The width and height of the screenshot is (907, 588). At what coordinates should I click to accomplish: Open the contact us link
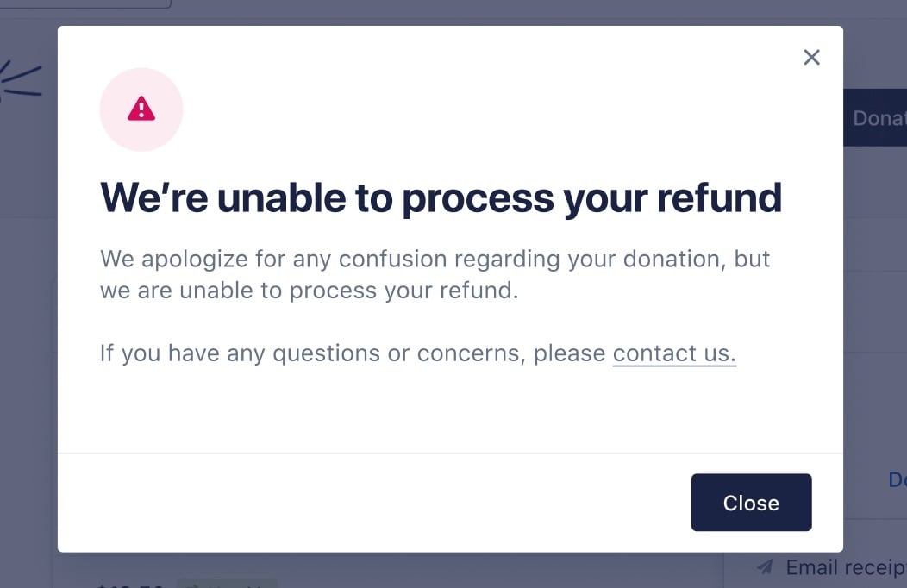coord(674,353)
